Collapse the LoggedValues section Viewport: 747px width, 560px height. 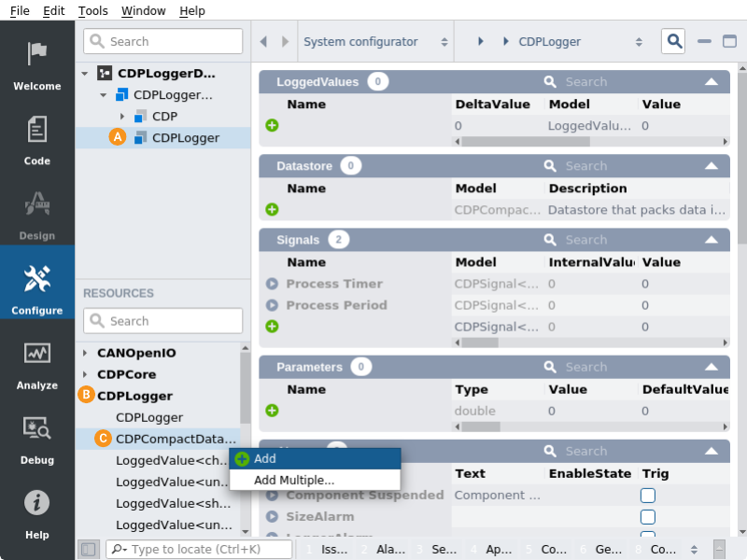pyautogui.click(x=712, y=82)
